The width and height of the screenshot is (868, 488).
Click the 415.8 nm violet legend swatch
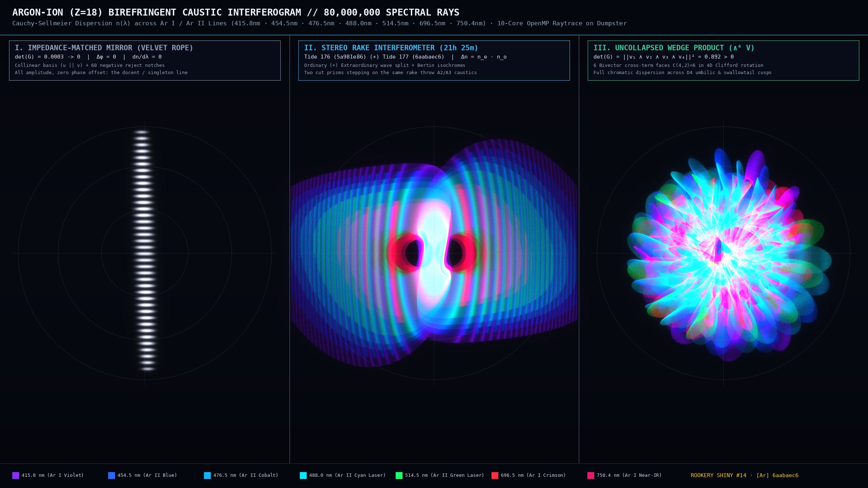coord(16,475)
